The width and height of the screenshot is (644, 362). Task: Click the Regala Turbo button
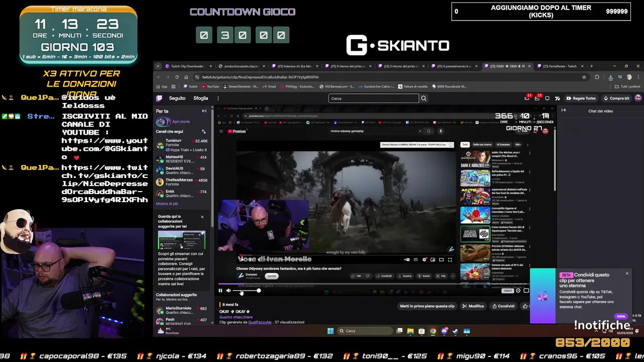pos(581,99)
